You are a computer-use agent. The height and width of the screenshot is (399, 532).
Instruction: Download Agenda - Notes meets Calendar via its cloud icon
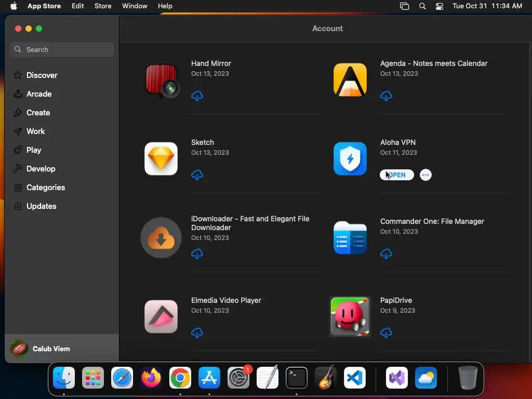386,96
